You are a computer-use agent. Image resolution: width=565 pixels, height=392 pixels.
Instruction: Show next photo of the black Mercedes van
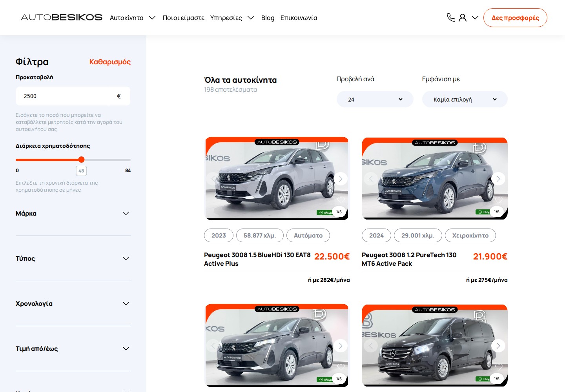click(498, 346)
